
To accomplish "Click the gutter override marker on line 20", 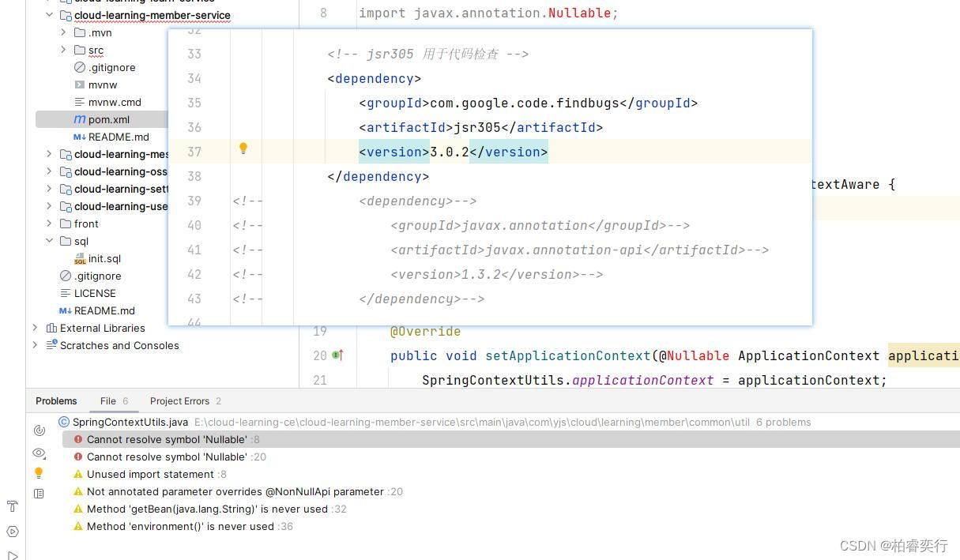I will [x=337, y=355].
